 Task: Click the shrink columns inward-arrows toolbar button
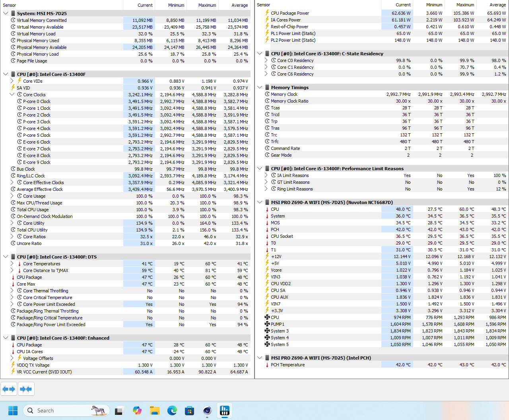26,389
